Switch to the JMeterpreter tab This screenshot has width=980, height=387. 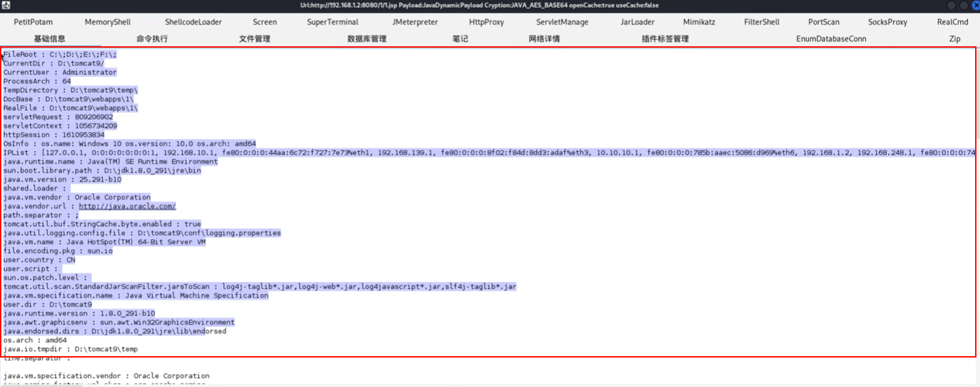tap(415, 22)
